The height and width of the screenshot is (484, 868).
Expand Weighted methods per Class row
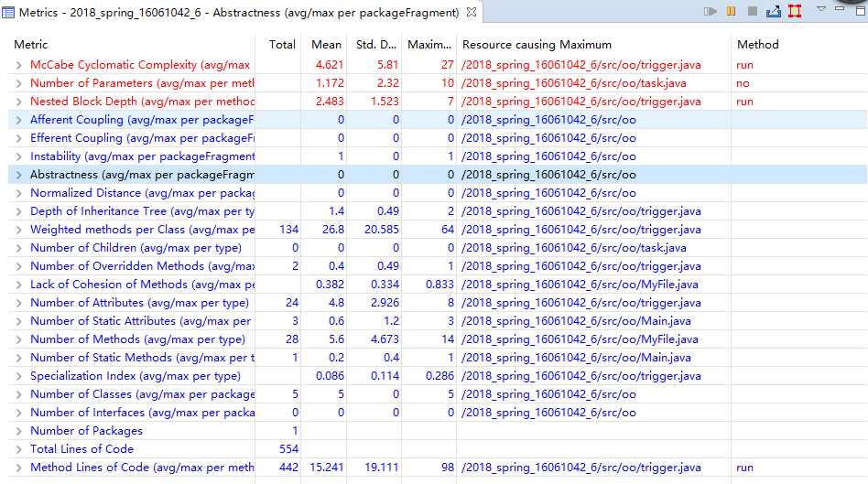tap(19, 230)
